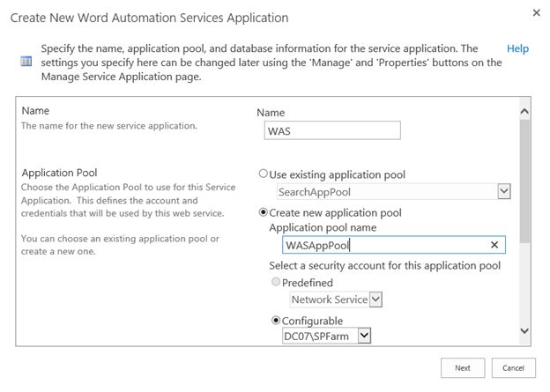
Task: Click the Next button
Action: click(463, 367)
